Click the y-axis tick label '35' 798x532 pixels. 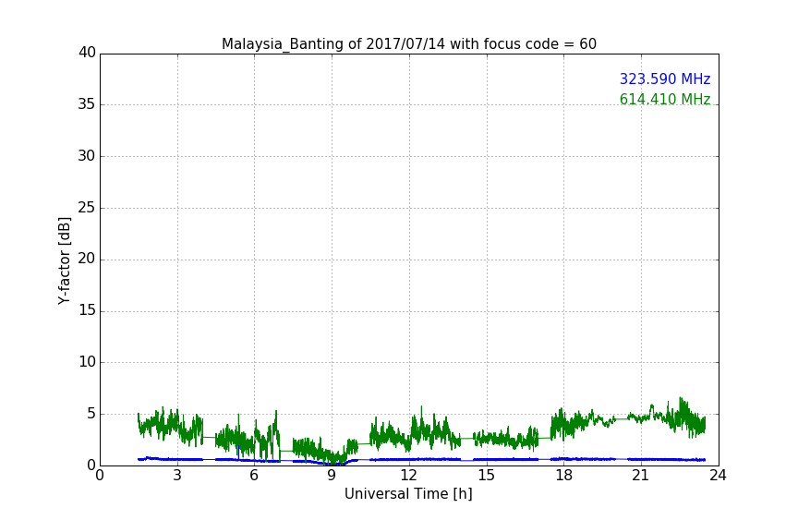[x=87, y=104]
